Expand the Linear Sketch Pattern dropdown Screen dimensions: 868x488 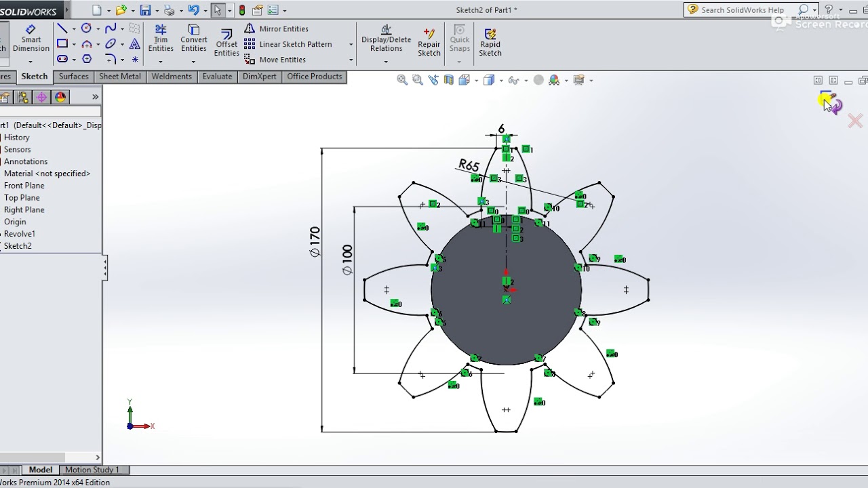click(351, 45)
